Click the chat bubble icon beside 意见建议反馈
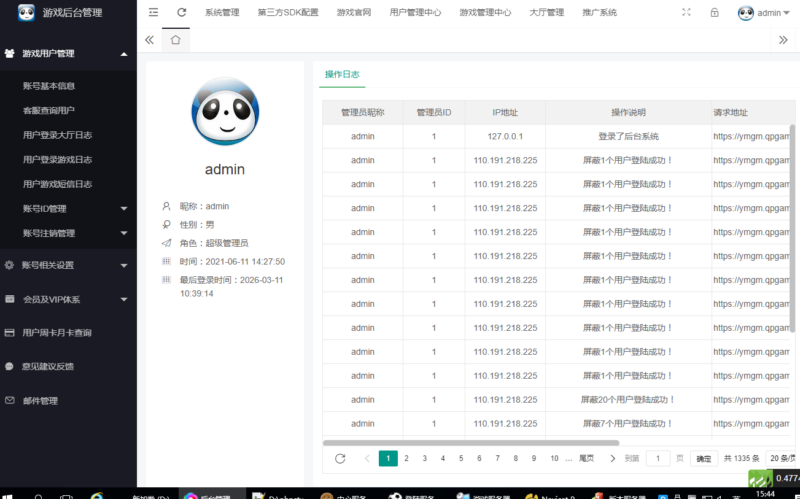Viewport: 800px width, 499px height. (9, 366)
